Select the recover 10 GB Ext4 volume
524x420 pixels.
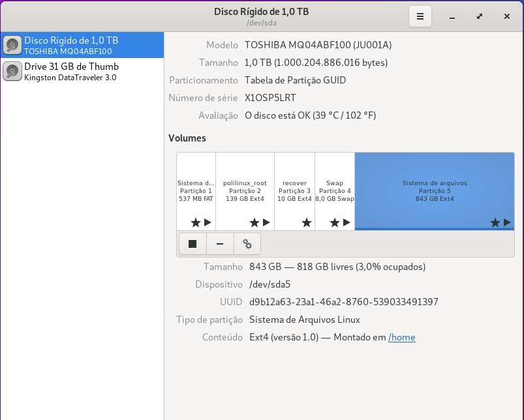(294, 191)
